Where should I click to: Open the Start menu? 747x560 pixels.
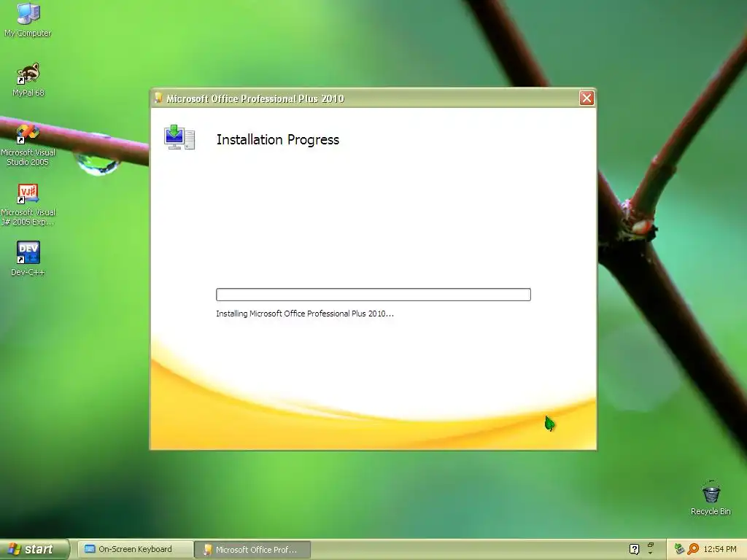click(34, 549)
